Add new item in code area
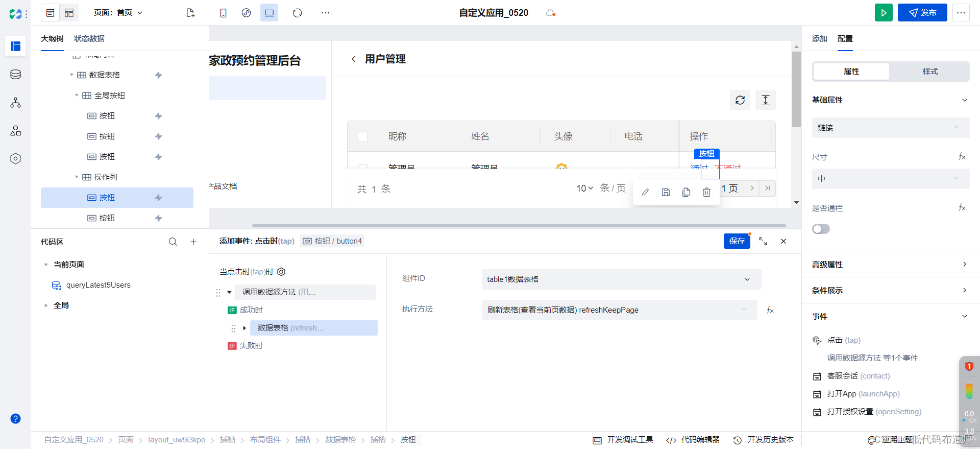980x449 pixels. 193,242
